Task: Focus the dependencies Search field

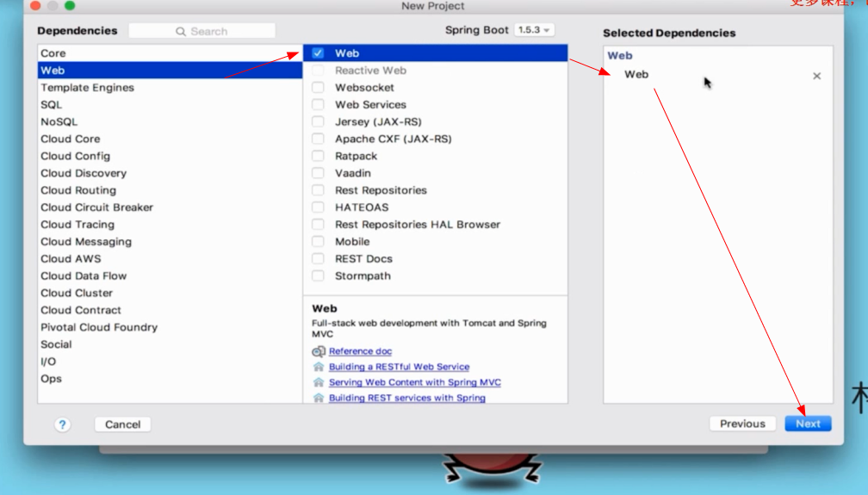Action: [202, 31]
